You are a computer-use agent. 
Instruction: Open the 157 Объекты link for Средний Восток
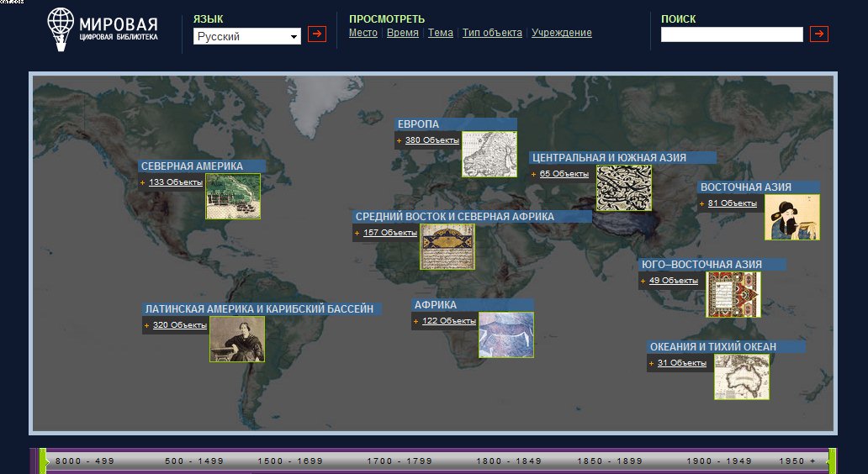pos(389,233)
